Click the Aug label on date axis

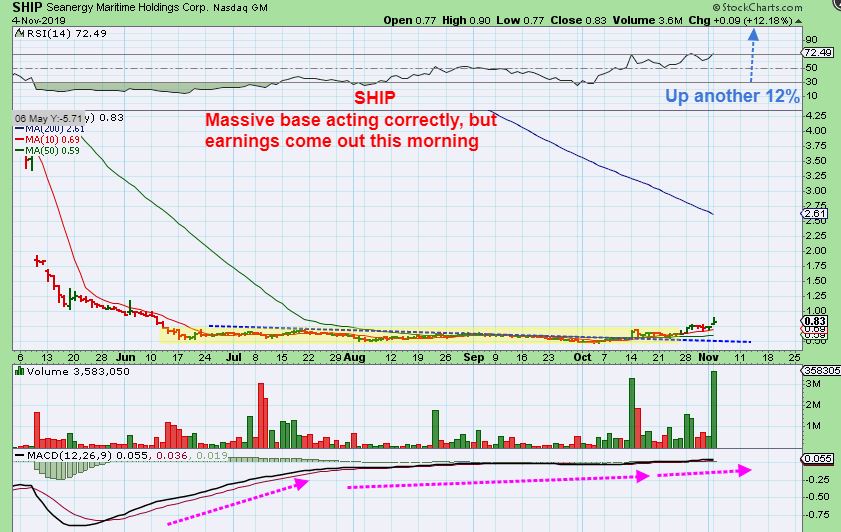point(354,357)
